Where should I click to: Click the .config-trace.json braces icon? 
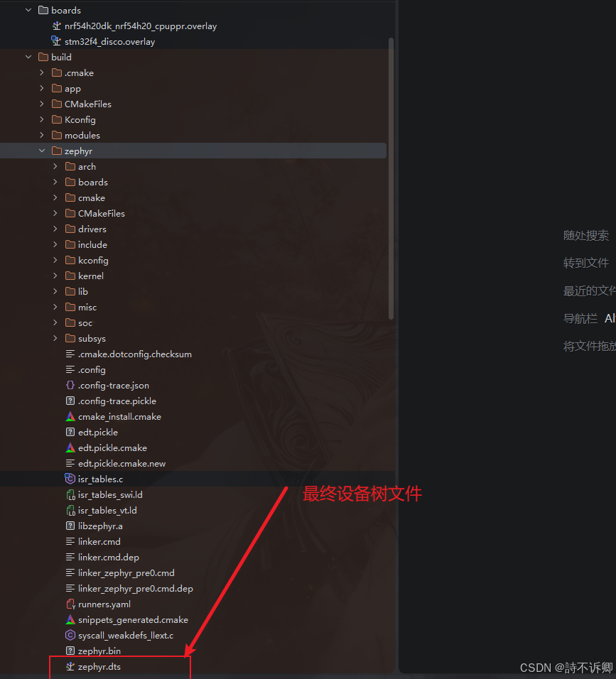tap(70, 386)
